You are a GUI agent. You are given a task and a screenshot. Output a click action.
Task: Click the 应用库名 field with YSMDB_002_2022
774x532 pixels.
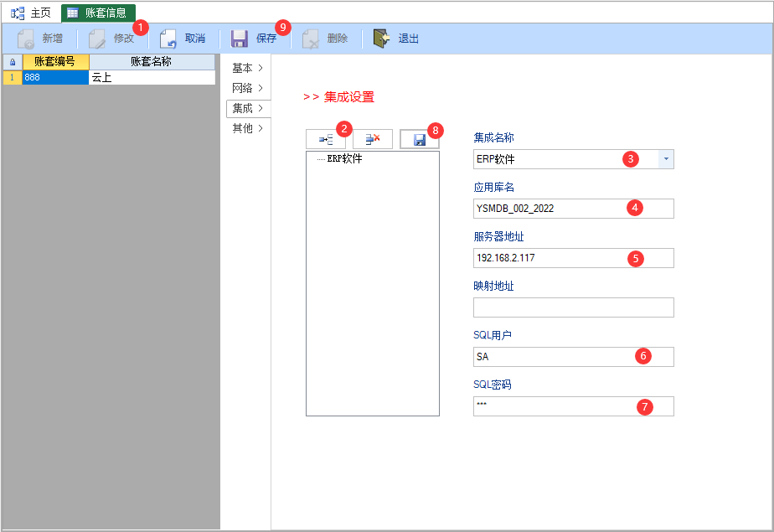pyautogui.click(x=573, y=209)
